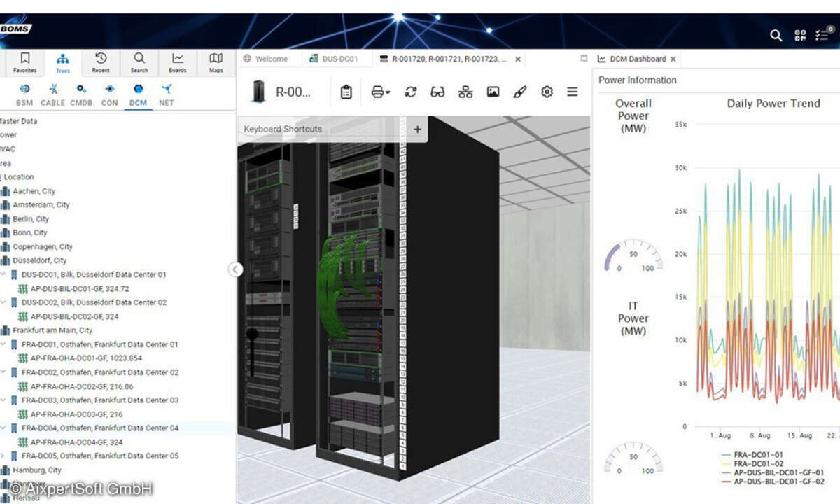Open the Recent panel

pos(101,62)
